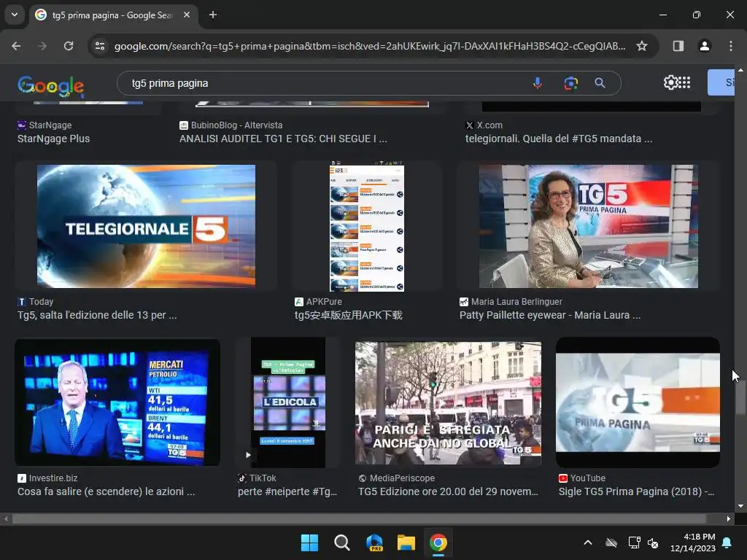Click the network status tray icon

[x=634, y=542]
